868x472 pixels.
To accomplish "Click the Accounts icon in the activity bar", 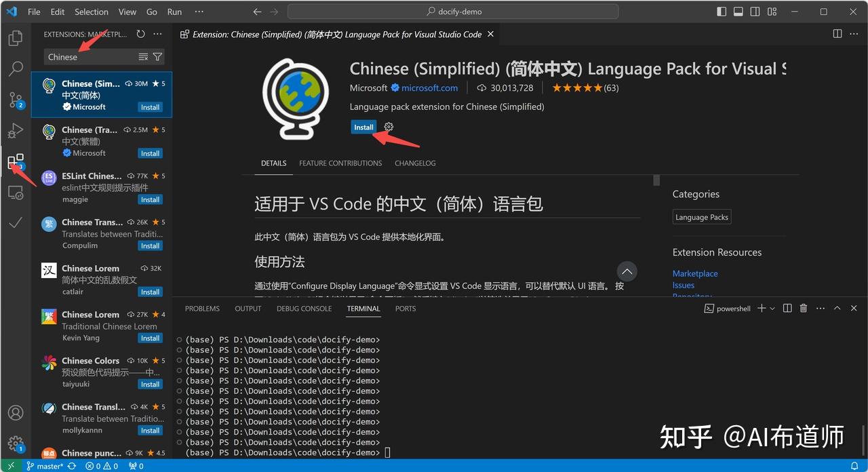I will 15,412.
